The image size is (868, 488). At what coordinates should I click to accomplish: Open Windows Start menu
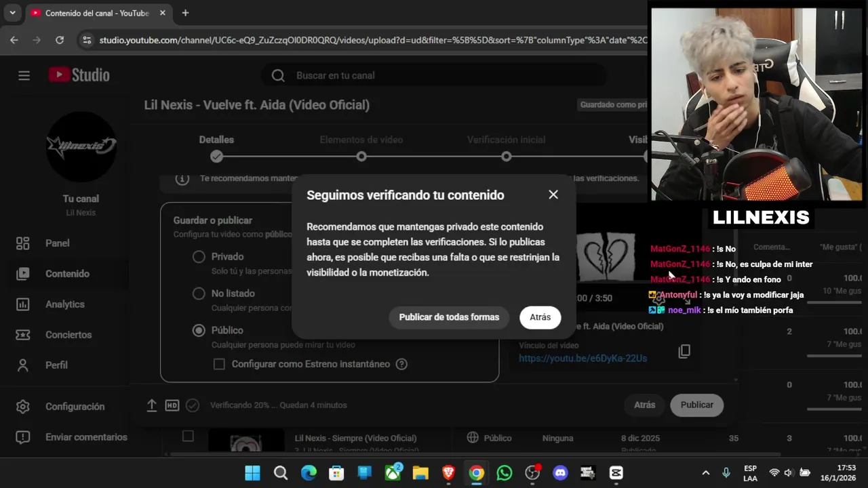click(252, 472)
